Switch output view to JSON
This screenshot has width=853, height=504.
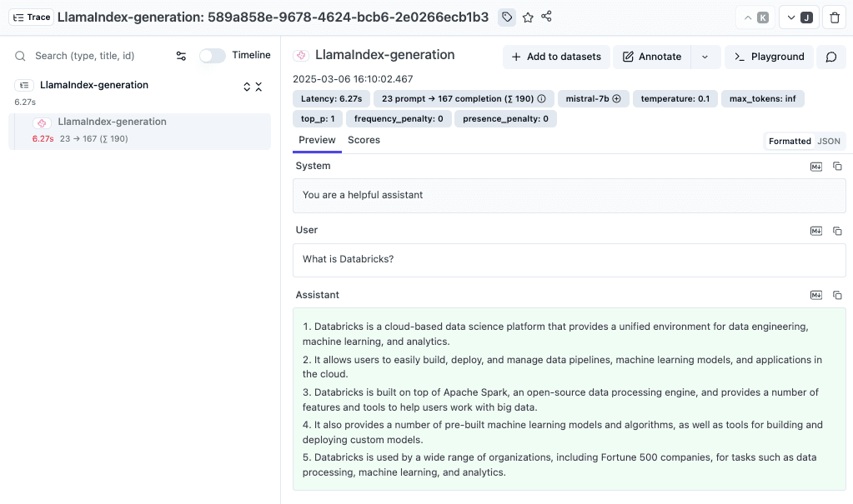830,141
